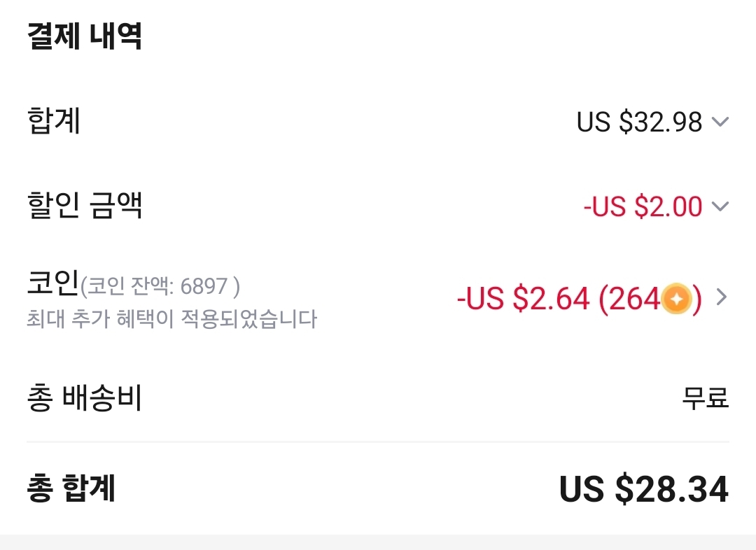Tap the -US $2.64 coin deduction
The width and height of the screenshot is (756, 550).
(x=524, y=299)
